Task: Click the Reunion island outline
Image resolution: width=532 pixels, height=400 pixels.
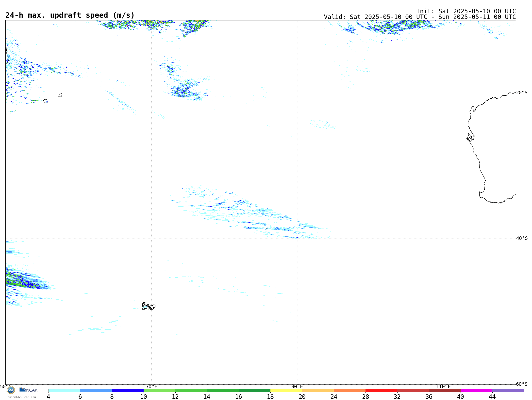Action: point(46,101)
